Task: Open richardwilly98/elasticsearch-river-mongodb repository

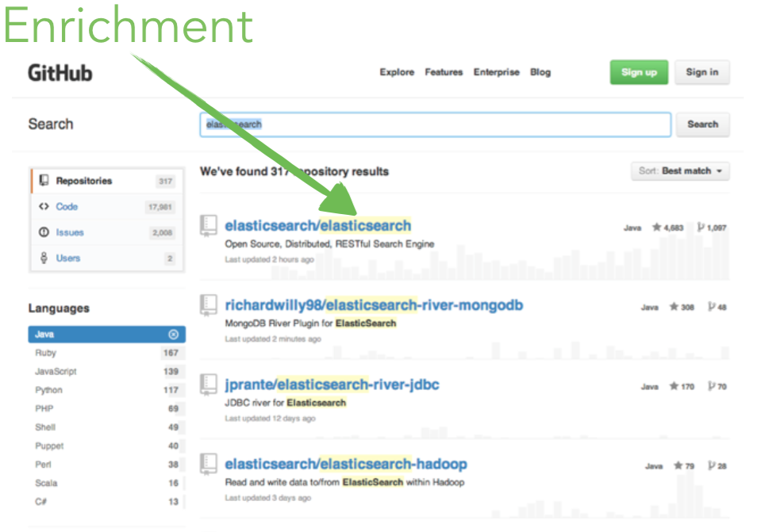Action: pyautogui.click(x=375, y=305)
